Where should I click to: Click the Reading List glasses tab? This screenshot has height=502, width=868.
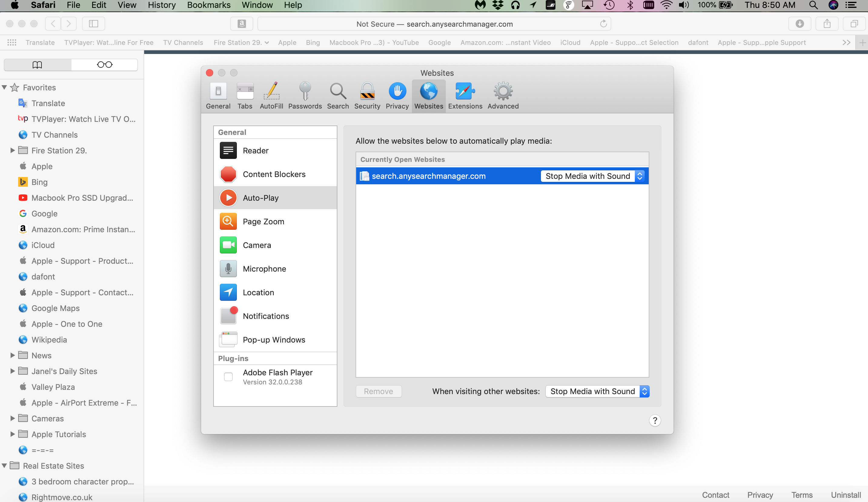(x=104, y=65)
